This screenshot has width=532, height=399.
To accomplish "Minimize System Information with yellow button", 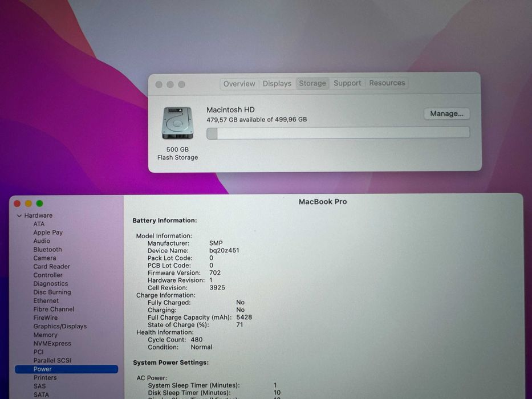I will tap(28, 203).
